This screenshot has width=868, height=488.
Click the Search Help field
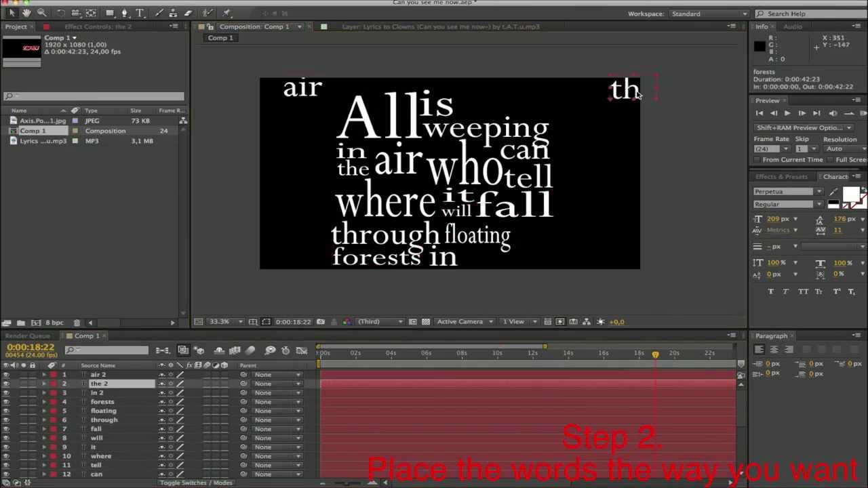click(811, 14)
